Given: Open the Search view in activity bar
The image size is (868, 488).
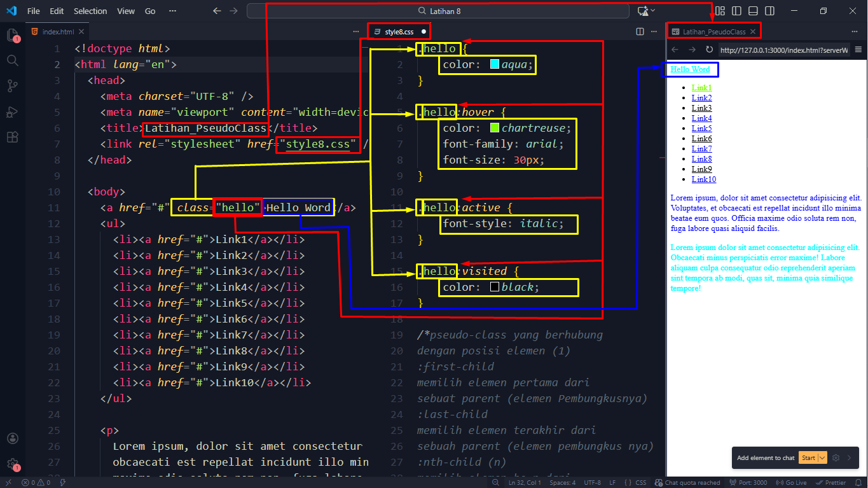Looking at the screenshot, I should click(12, 60).
